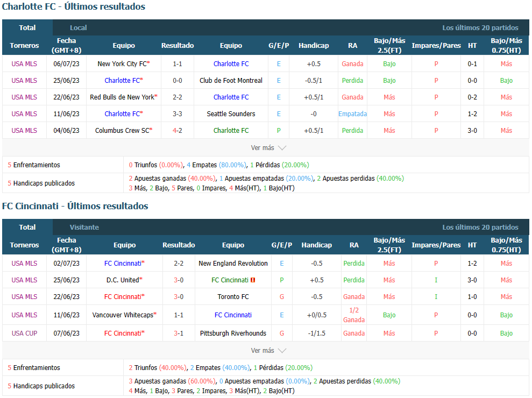Image resolution: width=532 pixels, height=398 pixels.
Task: Click the 4-2 result of Columbus Crew match
Action: point(178,130)
